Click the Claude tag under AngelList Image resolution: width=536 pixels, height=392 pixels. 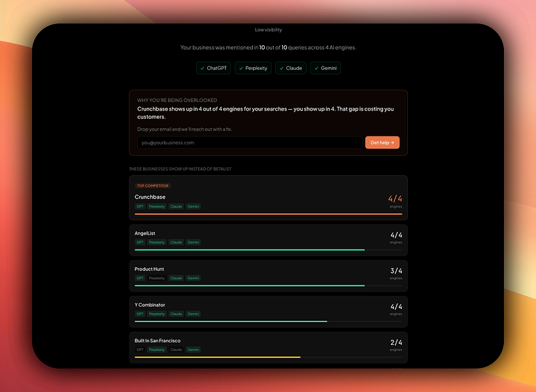coord(176,242)
